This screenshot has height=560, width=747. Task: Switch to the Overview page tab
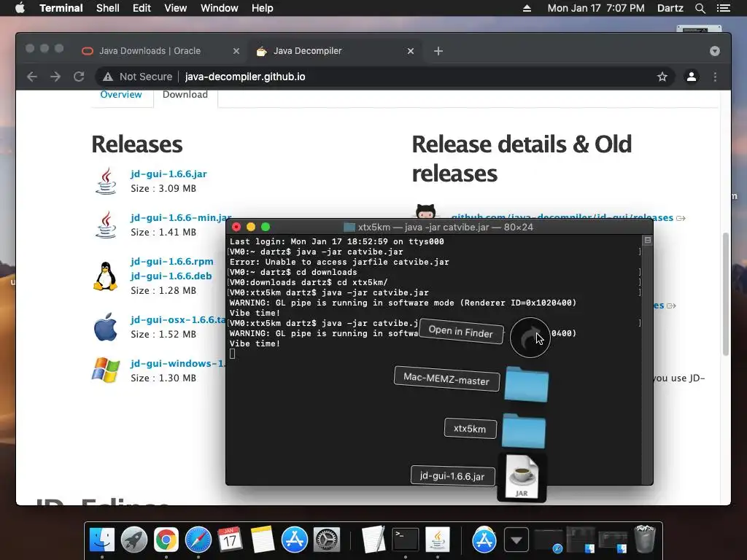point(121,94)
